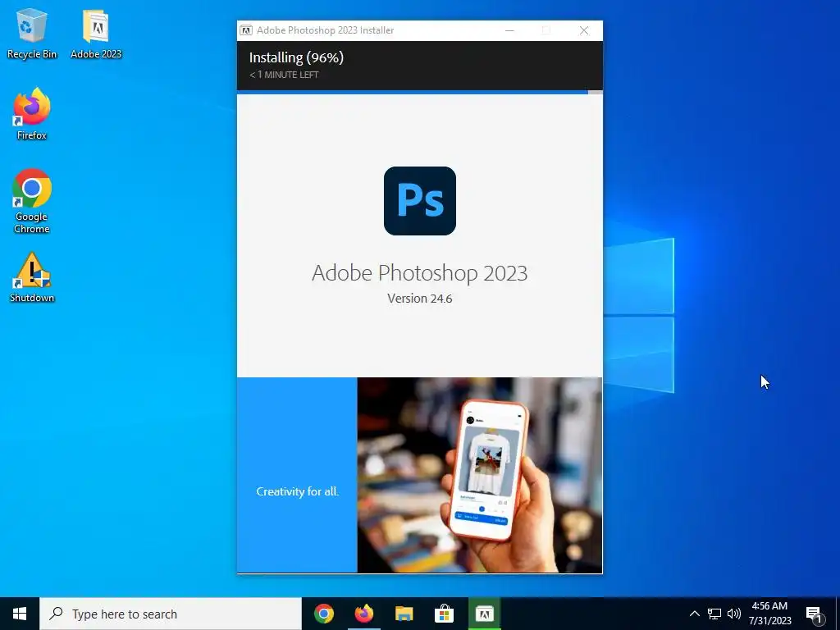Select the Shutdown desktop shortcut
The width and height of the screenshot is (840, 630).
point(32,277)
